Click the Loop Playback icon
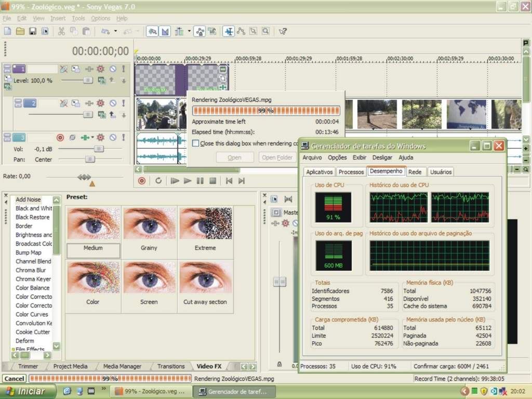 (158, 181)
